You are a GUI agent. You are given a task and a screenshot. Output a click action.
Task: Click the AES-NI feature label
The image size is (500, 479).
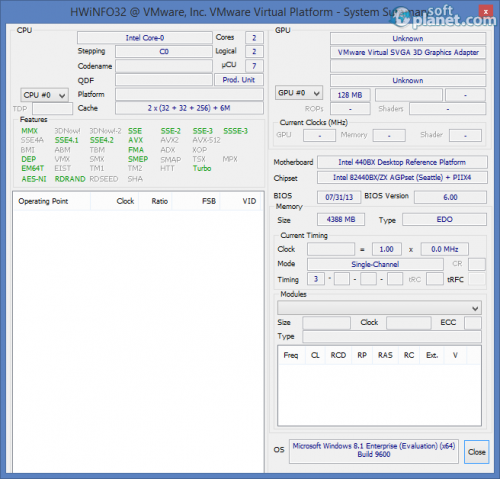pyautogui.click(x=34, y=179)
